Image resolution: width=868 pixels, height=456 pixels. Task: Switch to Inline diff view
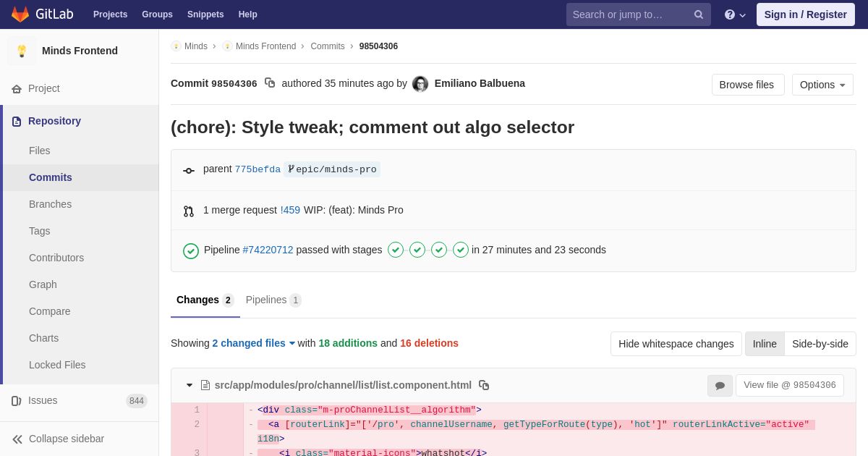point(765,344)
